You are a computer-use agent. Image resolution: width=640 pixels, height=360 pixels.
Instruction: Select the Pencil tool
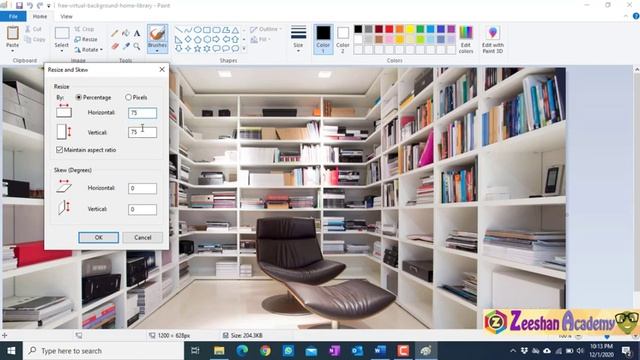click(x=115, y=33)
